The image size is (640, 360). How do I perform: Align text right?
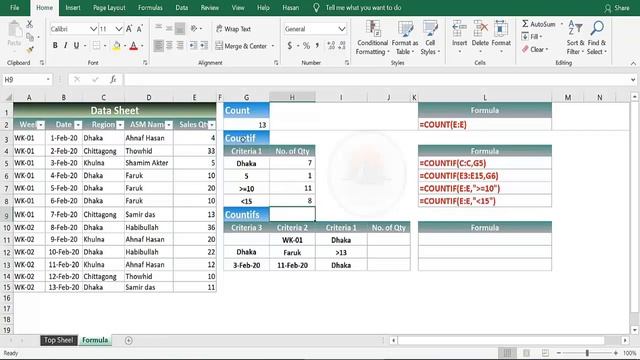pos(180,46)
